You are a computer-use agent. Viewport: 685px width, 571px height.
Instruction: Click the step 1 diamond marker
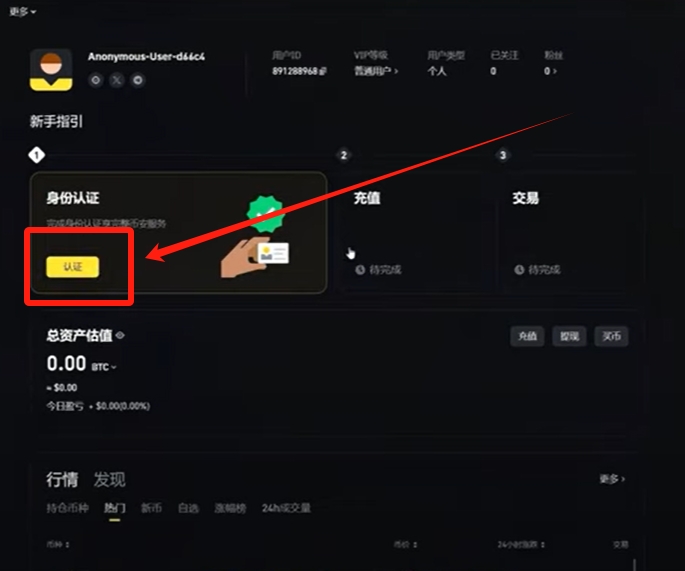[x=37, y=155]
